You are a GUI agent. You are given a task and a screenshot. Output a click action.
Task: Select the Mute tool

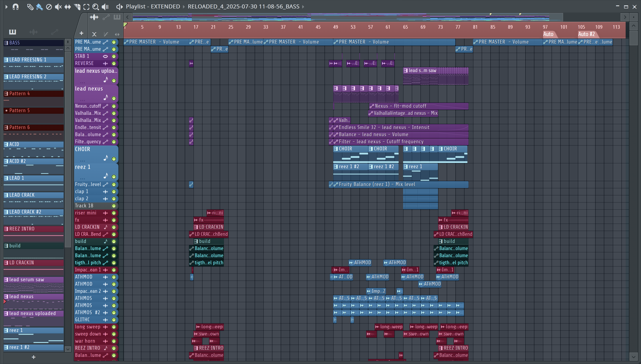click(58, 7)
